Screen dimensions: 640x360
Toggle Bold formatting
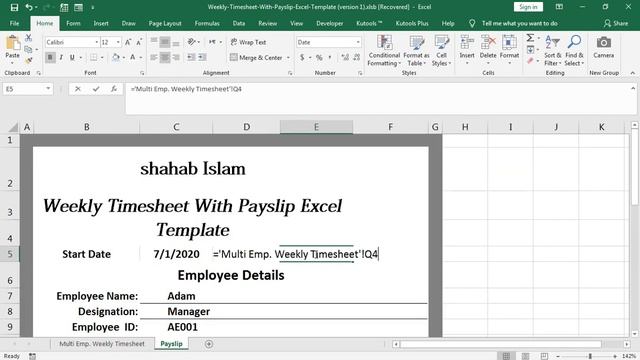point(50,58)
